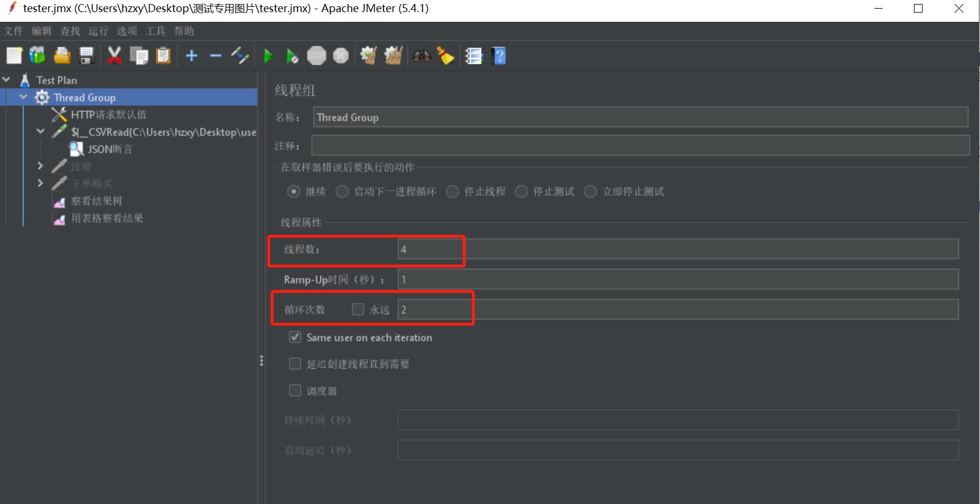Screen dimensions: 980x504
Task: Select 停止测试 radio option
Action: click(x=521, y=192)
